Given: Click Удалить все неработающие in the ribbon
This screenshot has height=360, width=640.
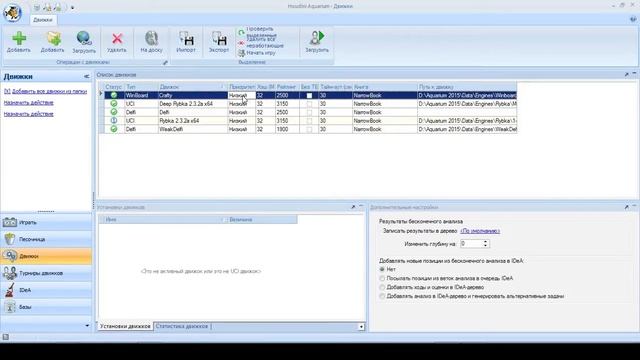Looking at the screenshot, I should point(261,42).
